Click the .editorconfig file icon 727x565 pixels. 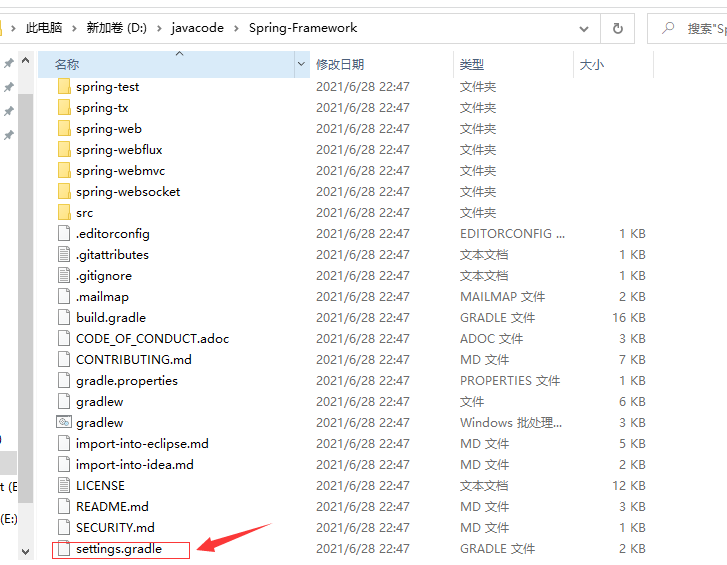[x=64, y=234]
